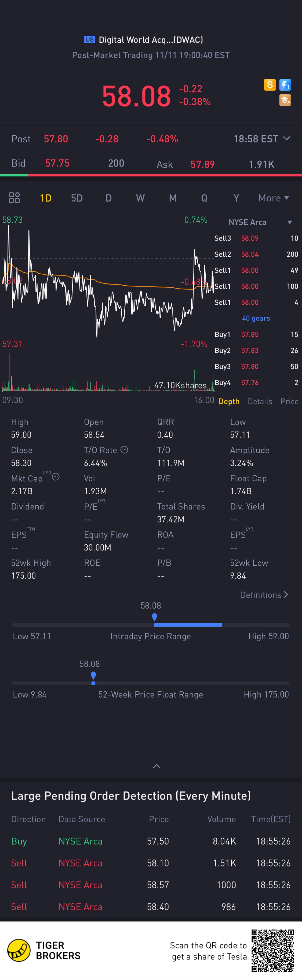Tap the Direction column header
Viewport: 302px width, 980px height.
pos(28,819)
